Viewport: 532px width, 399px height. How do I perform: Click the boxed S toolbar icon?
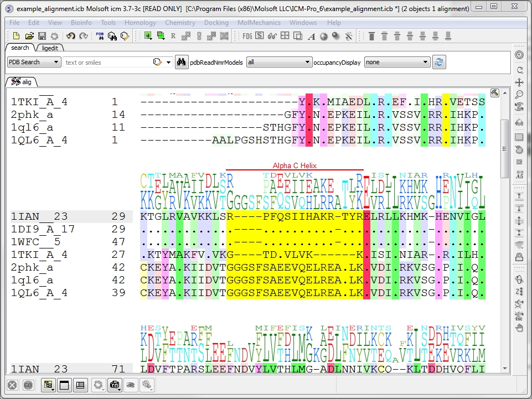tap(260, 35)
